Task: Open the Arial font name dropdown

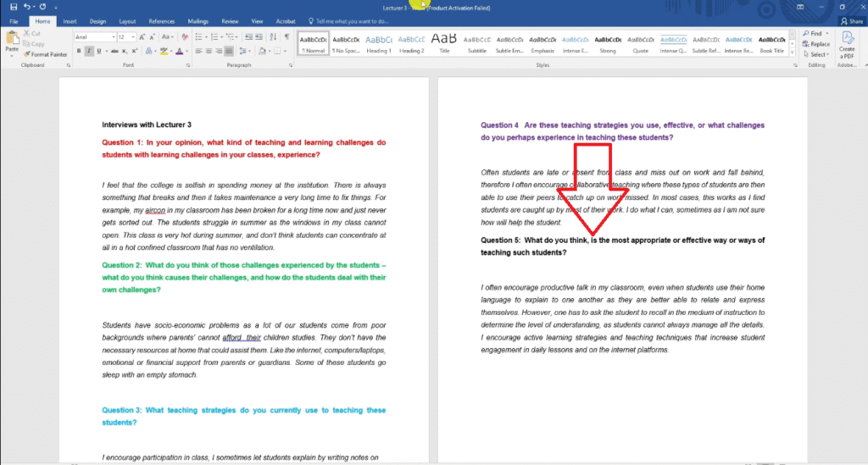Action: pyautogui.click(x=112, y=37)
